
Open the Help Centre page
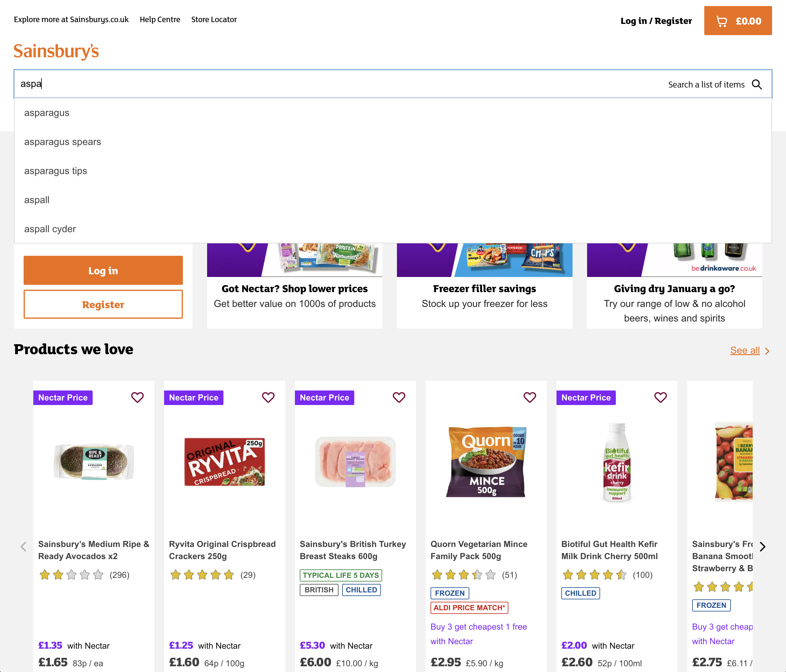point(160,19)
